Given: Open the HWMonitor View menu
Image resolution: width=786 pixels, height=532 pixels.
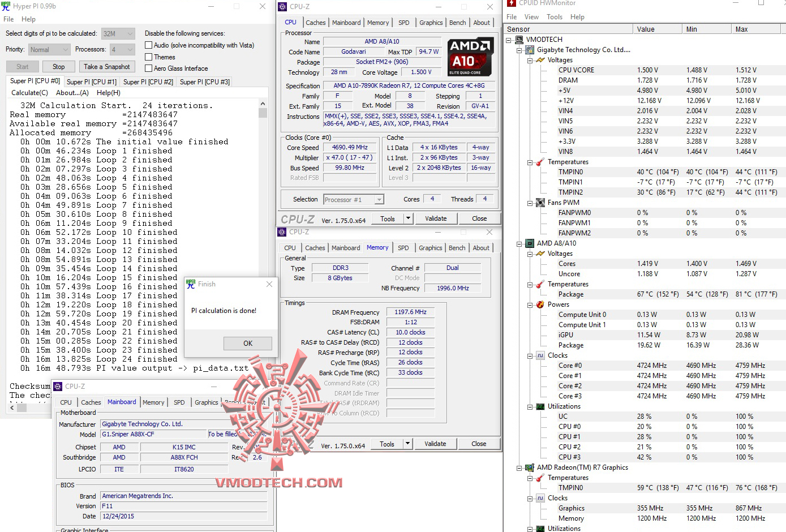Looking at the screenshot, I should [531, 17].
